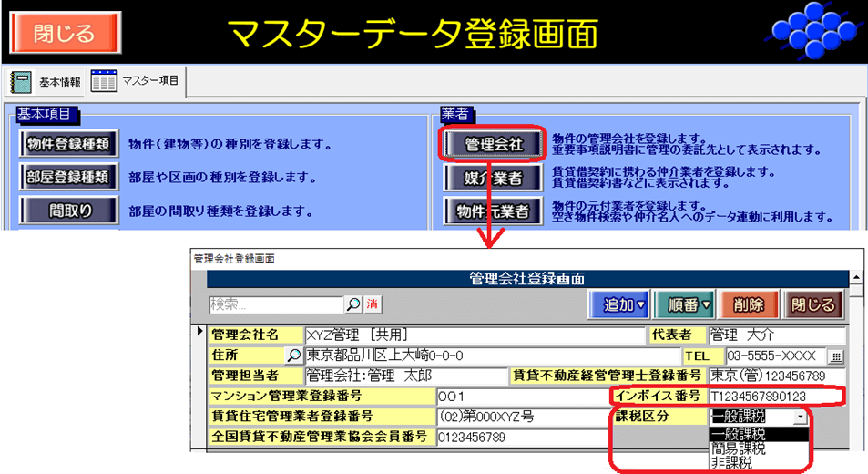Expand the 課税区分 combo box arrow
Viewport: 868px width, 474px height.
coord(800,417)
